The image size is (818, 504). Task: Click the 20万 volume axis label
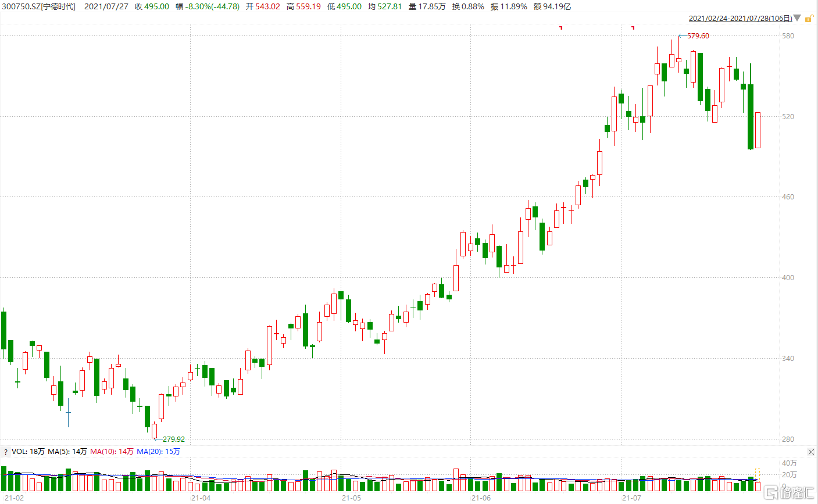click(790, 475)
